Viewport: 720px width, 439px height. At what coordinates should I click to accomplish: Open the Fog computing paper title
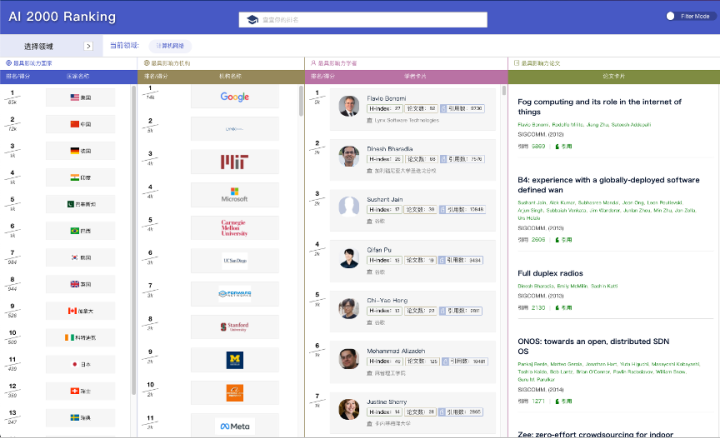[x=599, y=107]
